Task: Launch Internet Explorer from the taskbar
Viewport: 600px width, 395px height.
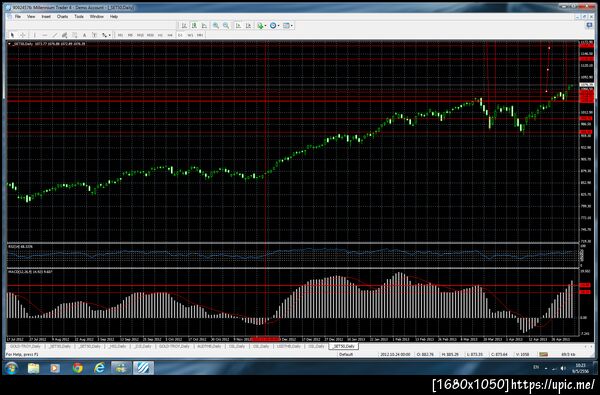Action: click(x=99, y=368)
